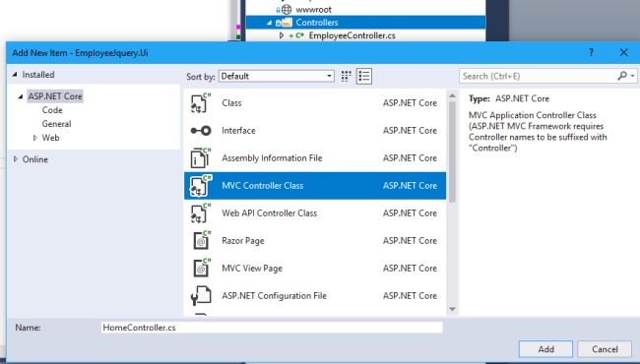The height and width of the screenshot is (364, 640).
Task: Expand the Web tree node
Action: click(35, 138)
